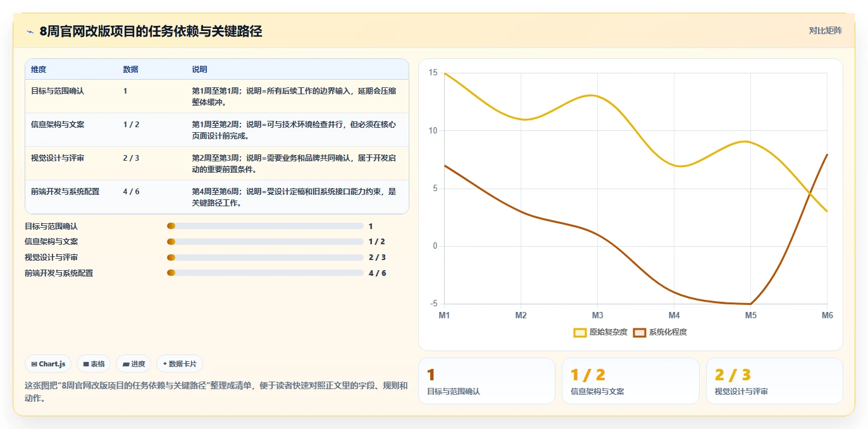Screen dimensions: 868x429
Task: Open the data card showing 2 / 3
Action: click(x=774, y=381)
